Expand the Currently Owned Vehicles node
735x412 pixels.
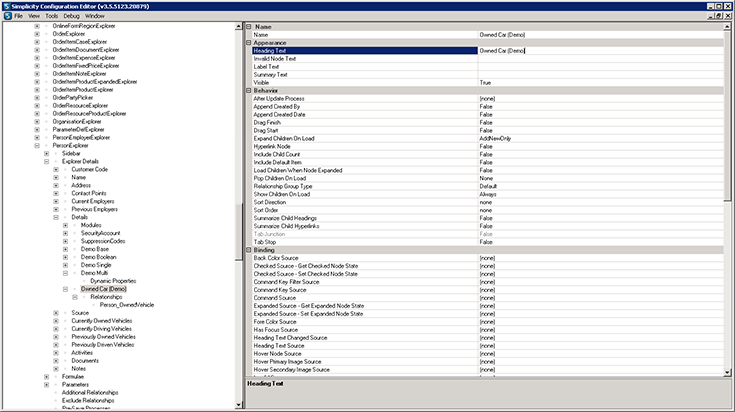tap(56, 321)
